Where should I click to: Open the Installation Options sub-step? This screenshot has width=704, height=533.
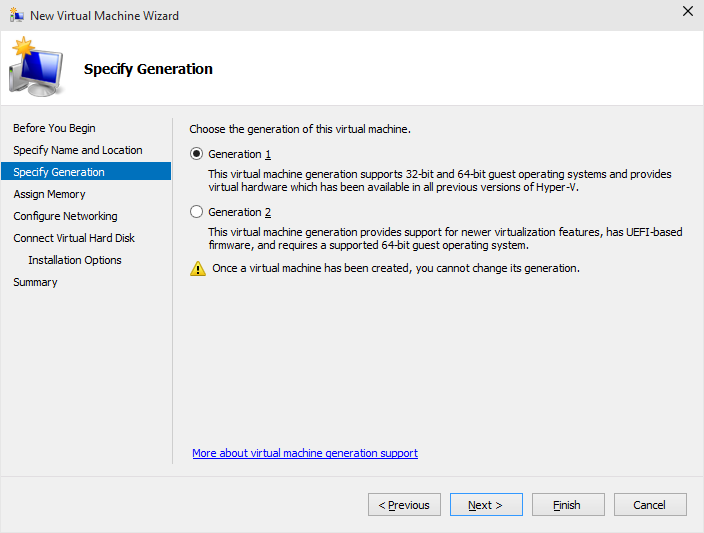point(75,260)
